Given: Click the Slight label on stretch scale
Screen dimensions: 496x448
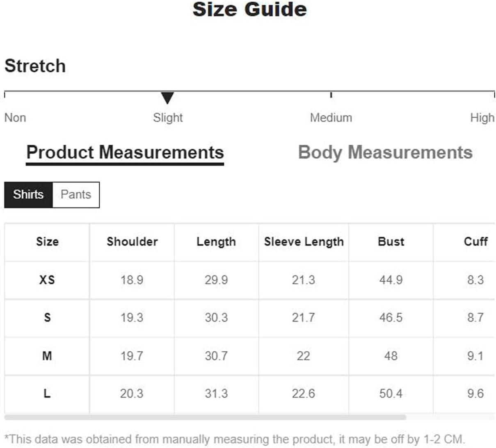Looking at the screenshot, I should [x=168, y=118].
